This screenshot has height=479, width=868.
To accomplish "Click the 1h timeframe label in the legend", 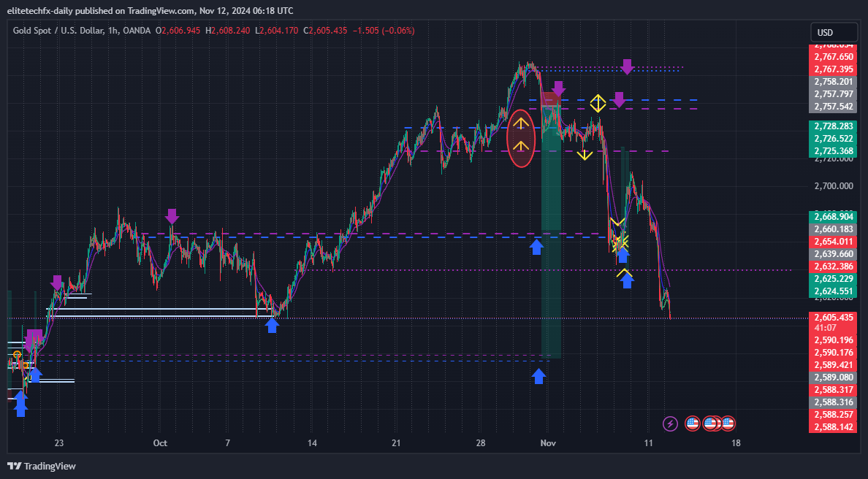I will tap(113, 31).
